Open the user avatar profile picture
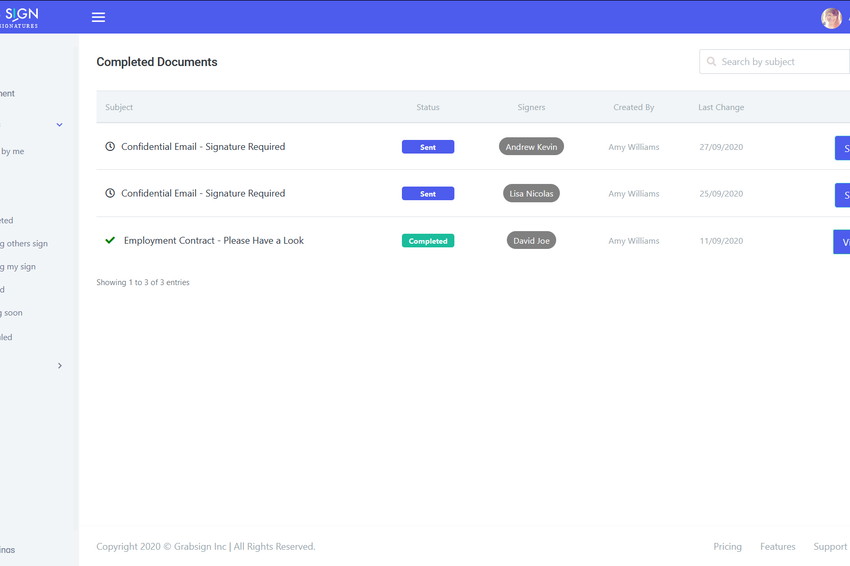The image size is (850, 566). [831, 18]
